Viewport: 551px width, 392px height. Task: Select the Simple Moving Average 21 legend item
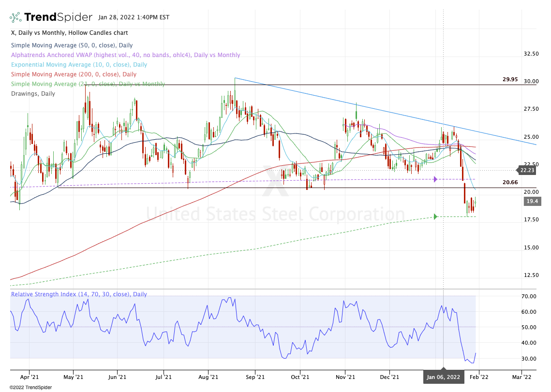point(87,84)
